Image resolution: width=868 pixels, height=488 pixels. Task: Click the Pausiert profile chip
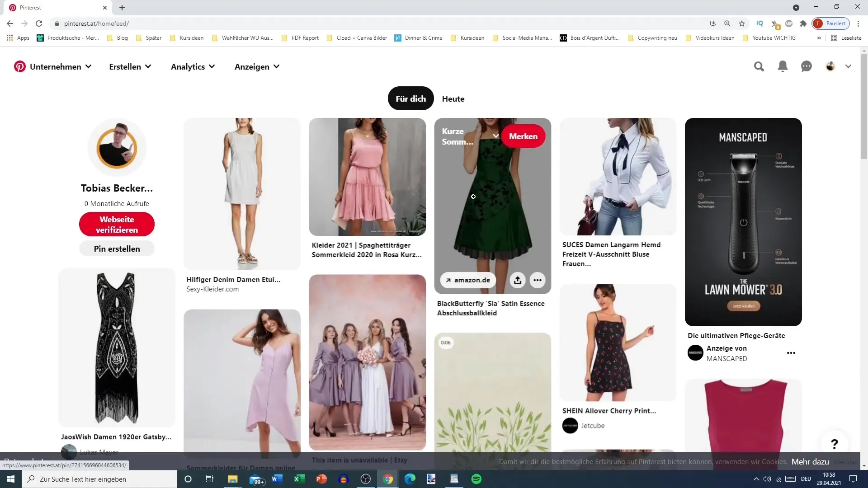tap(830, 23)
